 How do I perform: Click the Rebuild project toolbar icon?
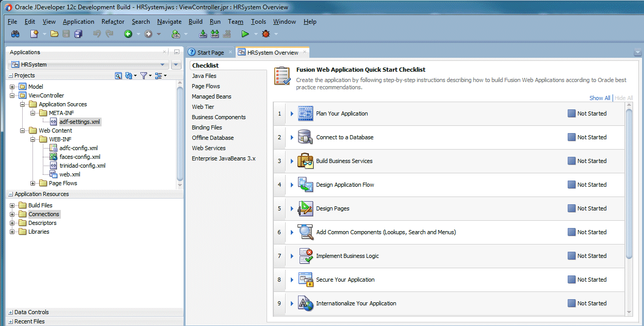point(215,34)
